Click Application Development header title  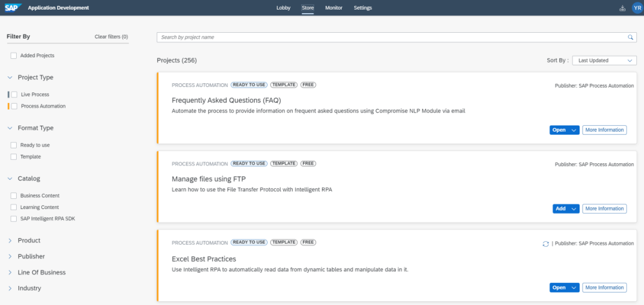tap(58, 8)
